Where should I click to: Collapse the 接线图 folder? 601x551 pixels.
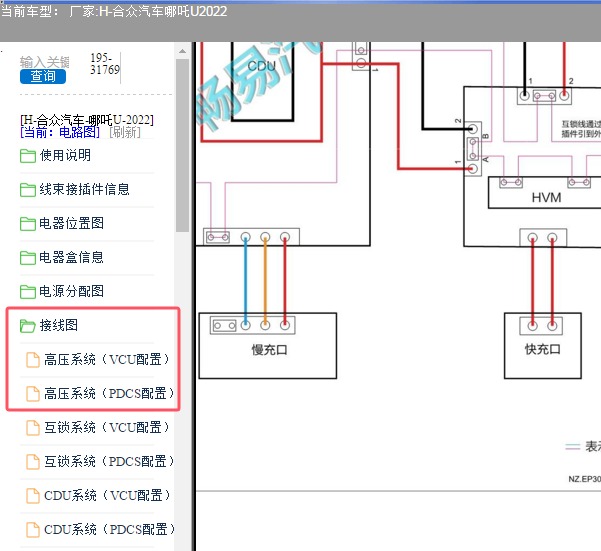pos(59,325)
